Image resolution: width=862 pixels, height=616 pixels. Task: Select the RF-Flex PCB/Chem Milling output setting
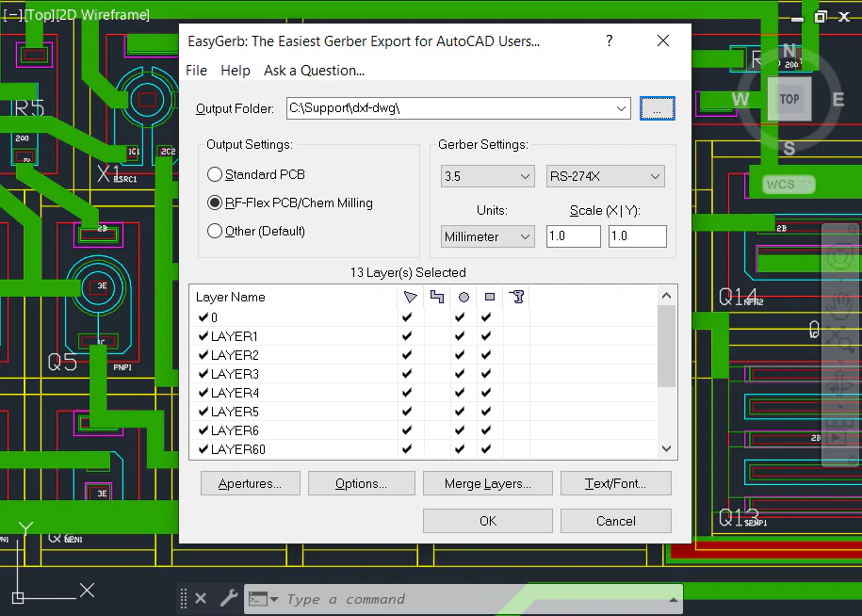(215, 203)
